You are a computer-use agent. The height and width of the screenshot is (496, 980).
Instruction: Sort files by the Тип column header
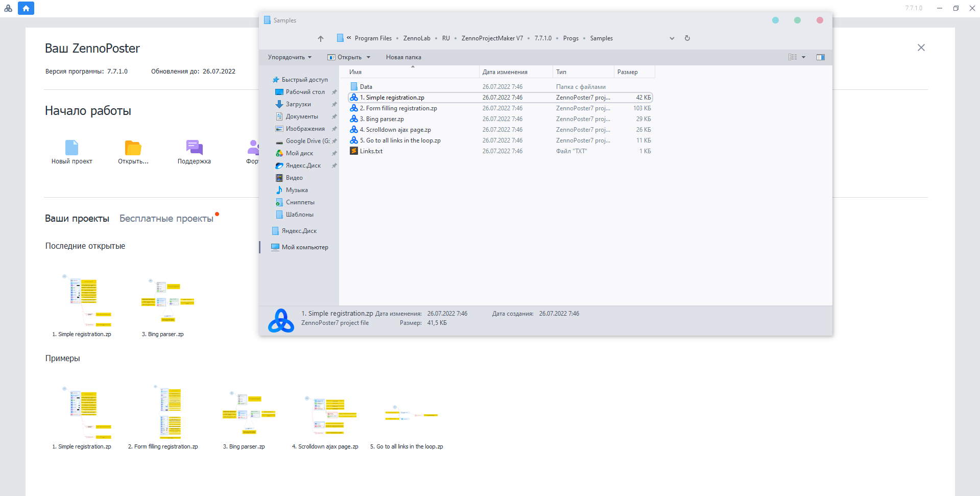coord(583,72)
